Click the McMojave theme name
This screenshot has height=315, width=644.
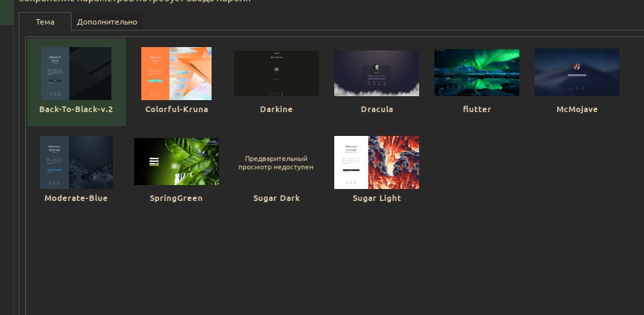pyautogui.click(x=577, y=109)
